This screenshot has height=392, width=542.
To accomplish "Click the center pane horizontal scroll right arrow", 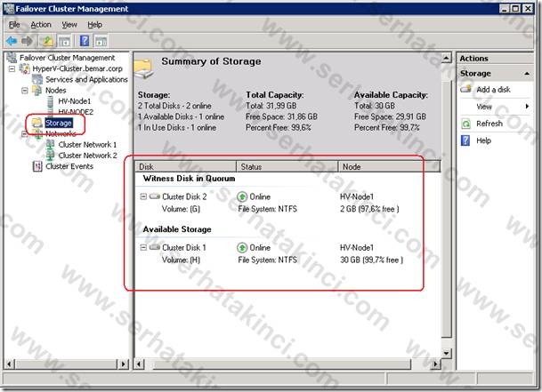I will coord(436,364).
